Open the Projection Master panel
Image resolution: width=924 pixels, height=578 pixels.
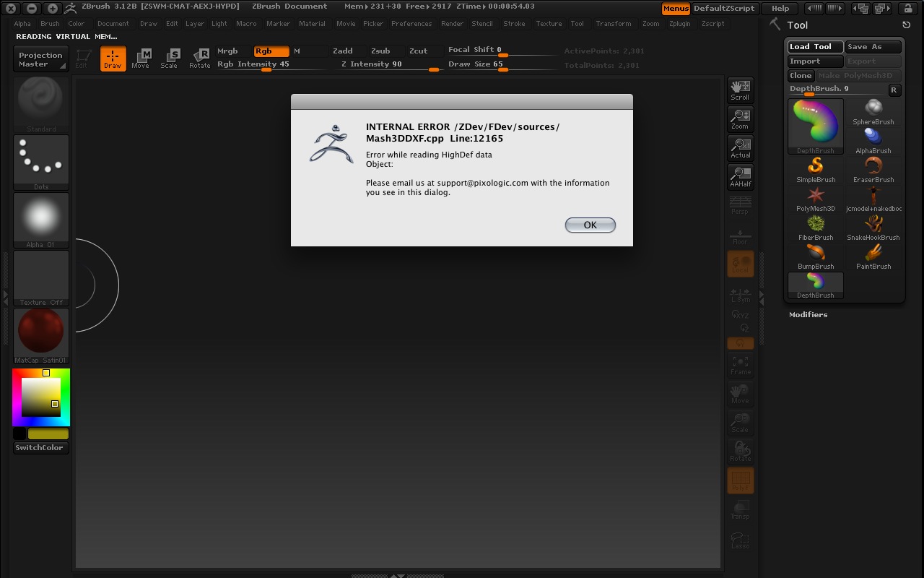(x=40, y=59)
